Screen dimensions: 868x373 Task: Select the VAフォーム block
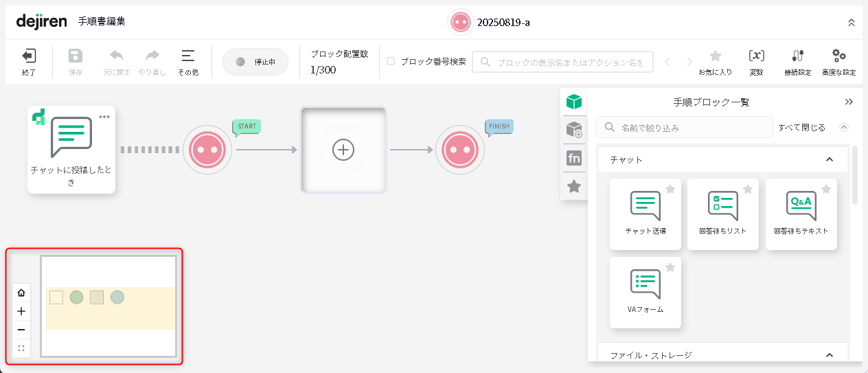click(x=645, y=292)
